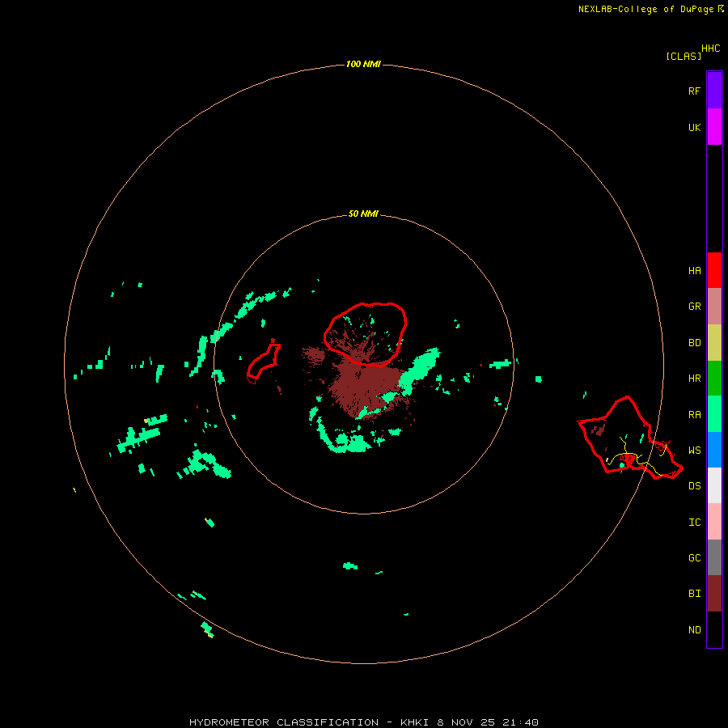Click the ND legend label
Image resolution: width=728 pixels, height=728 pixels.
694,630
